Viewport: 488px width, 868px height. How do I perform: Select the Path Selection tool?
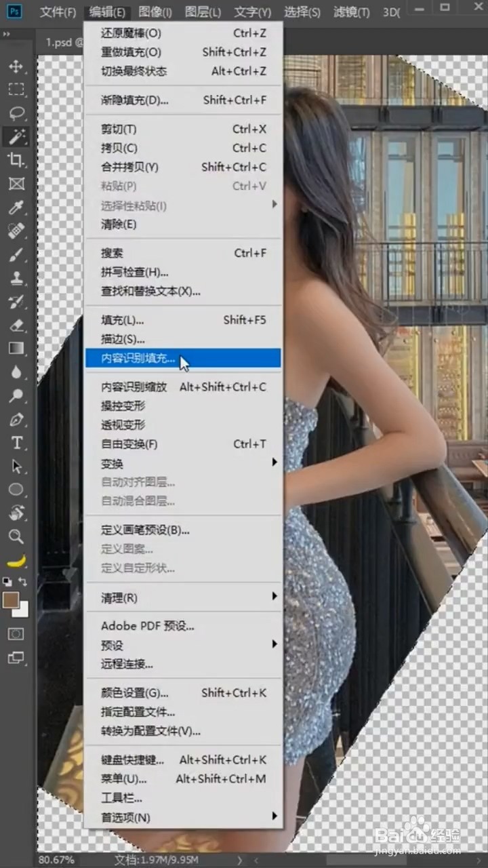coord(16,466)
